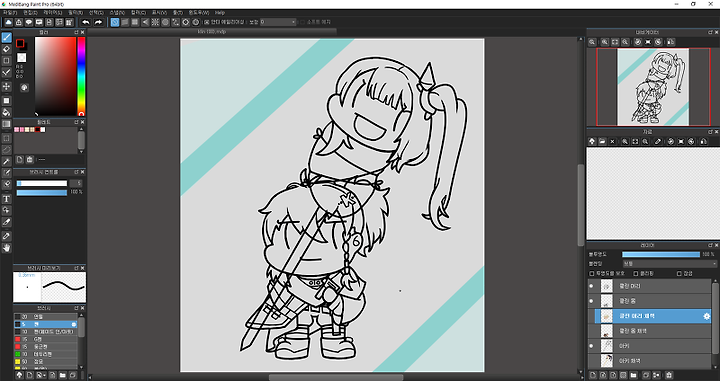The width and height of the screenshot is (720, 381).
Task: Close the Palette panel
Action: (83, 123)
